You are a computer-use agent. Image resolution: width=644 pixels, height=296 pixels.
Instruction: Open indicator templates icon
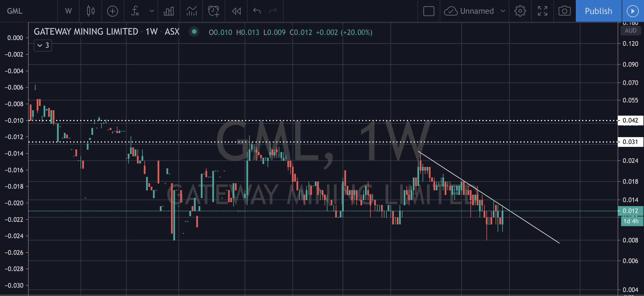191,11
